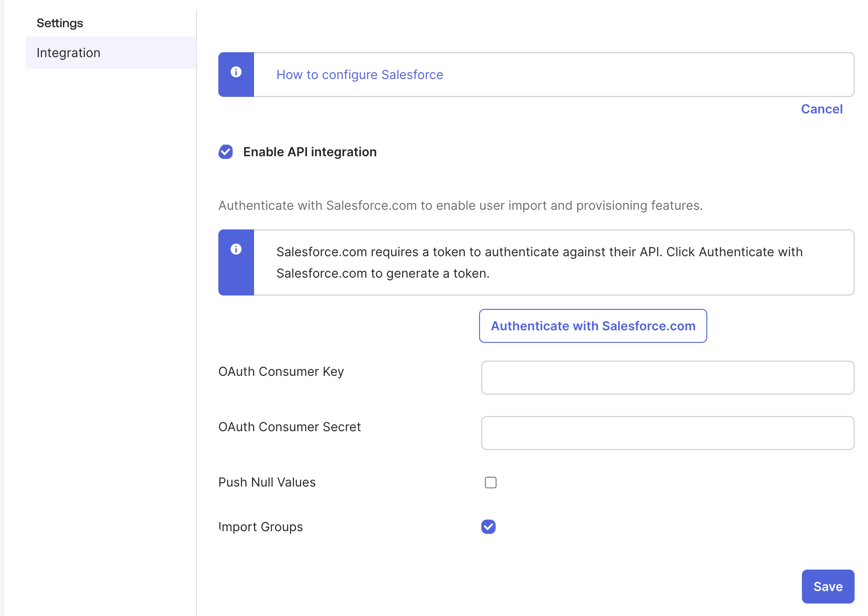Uncheck the Import Groups checkbox
This screenshot has width=868, height=616.
[x=488, y=527]
